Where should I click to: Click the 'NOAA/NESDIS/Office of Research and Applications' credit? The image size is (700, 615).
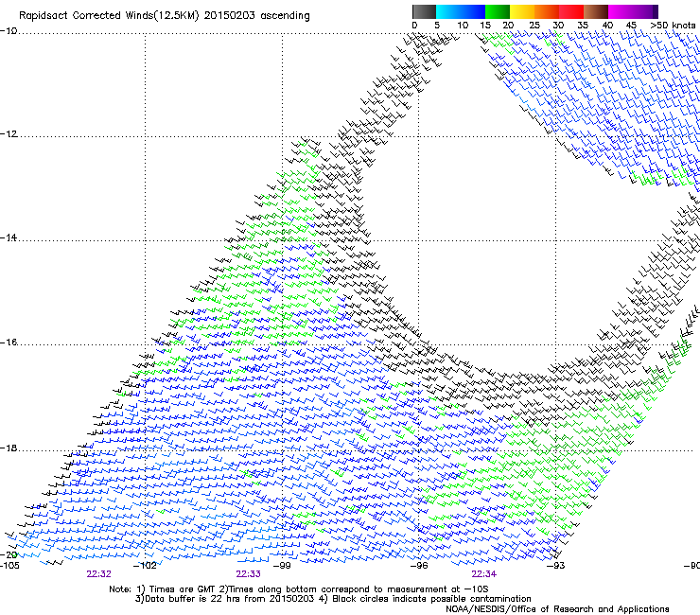tap(557, 609)
